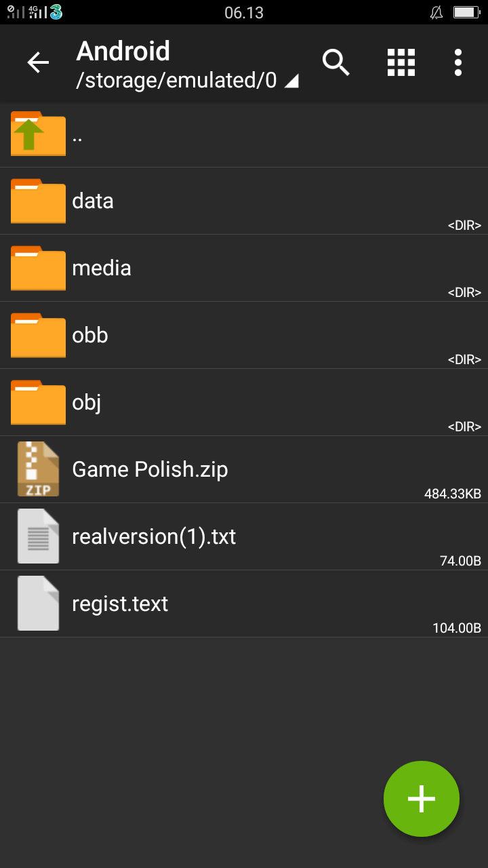The width and height of the screenshot is (488, 868).
Task: Open the three-dot overflow menu
Action: [458, 63]
